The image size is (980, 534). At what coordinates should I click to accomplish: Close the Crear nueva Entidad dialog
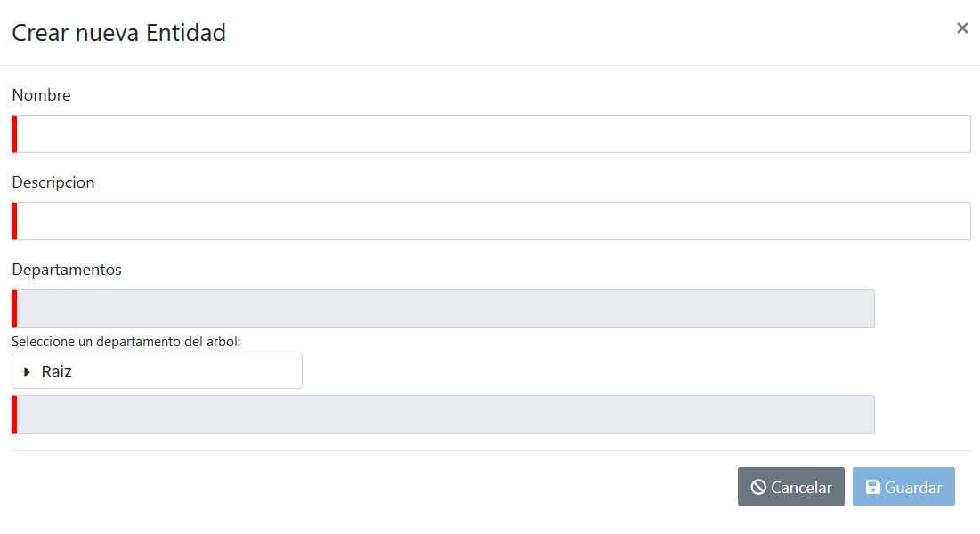pyautogui.click(x=962, y=28)
